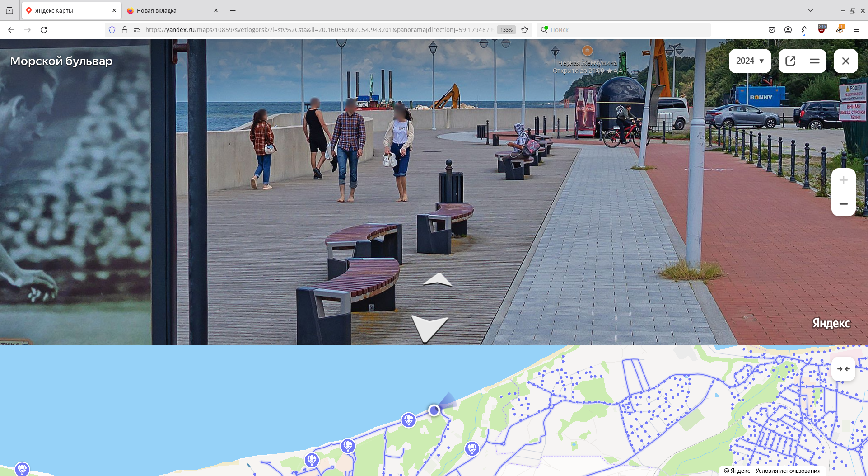Close the Новая вкладка tab
Screen dimensions: 868x476
point(216,10)
